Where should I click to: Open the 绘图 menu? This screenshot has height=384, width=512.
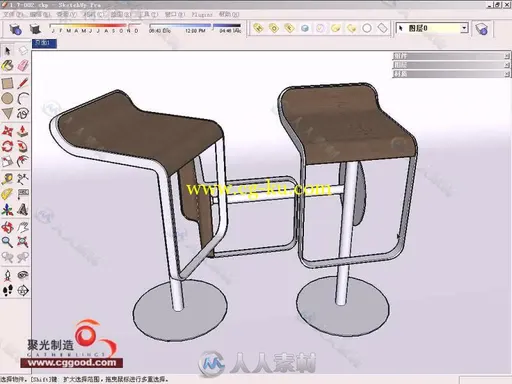121,15
